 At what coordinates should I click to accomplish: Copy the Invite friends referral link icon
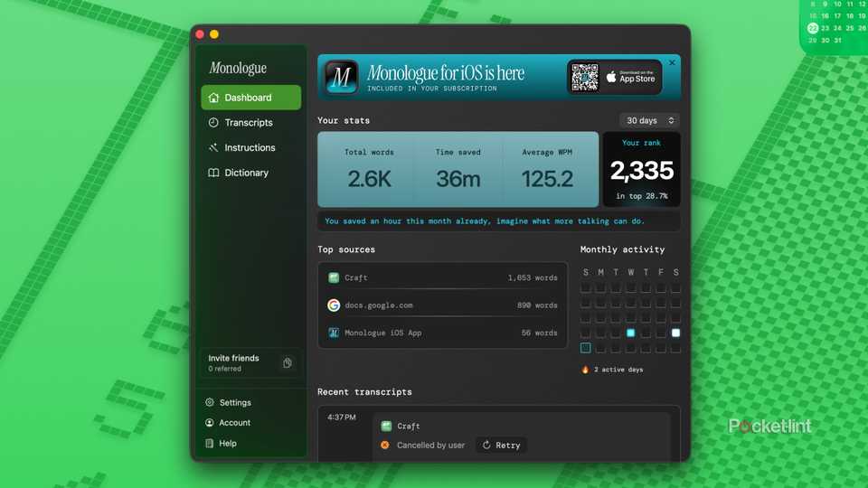click(288, 363)
